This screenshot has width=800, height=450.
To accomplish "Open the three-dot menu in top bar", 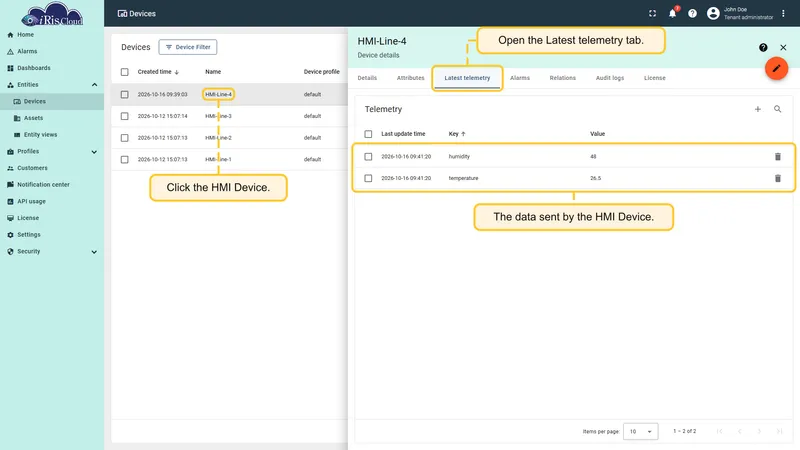I will pyautogui.click(x=783, y=14).
